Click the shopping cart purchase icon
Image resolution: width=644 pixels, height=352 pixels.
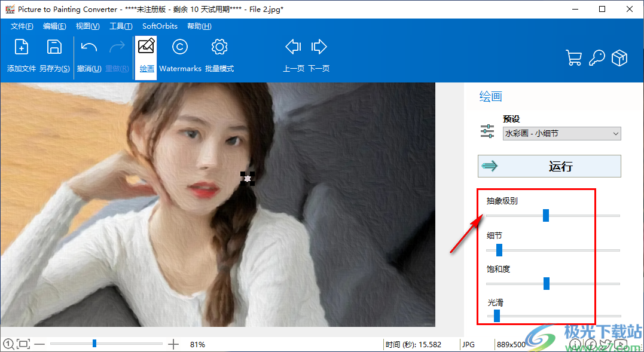tap(574, 58)
